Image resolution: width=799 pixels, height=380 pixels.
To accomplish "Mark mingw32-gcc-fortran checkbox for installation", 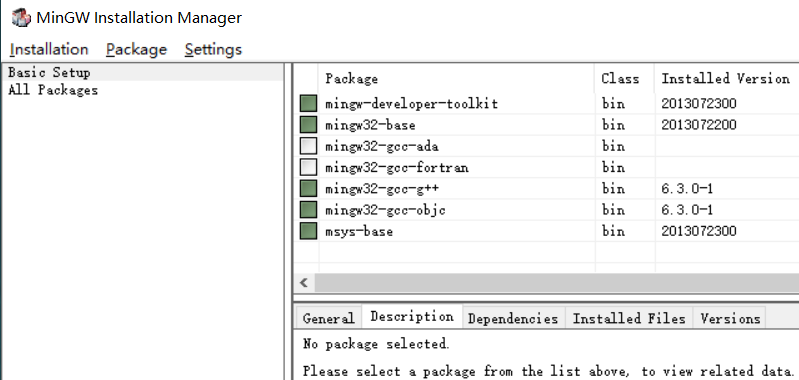I will pos(308,168).
